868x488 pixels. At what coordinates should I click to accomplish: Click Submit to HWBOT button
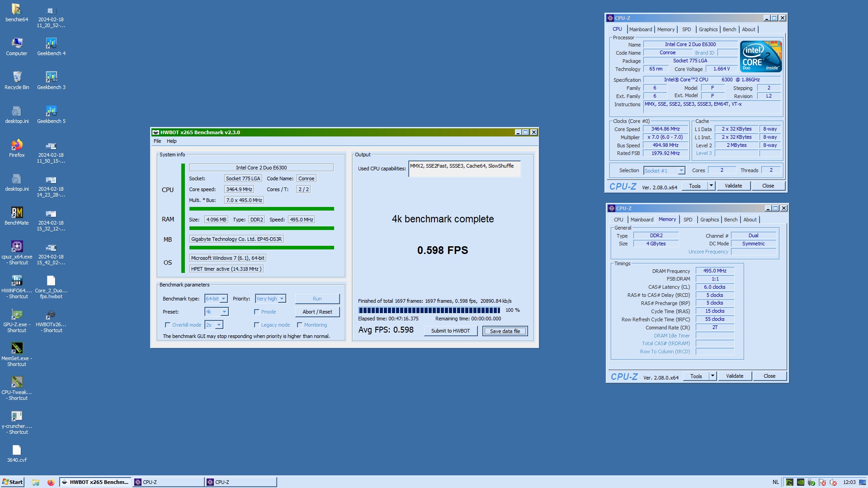click(450, 331)
